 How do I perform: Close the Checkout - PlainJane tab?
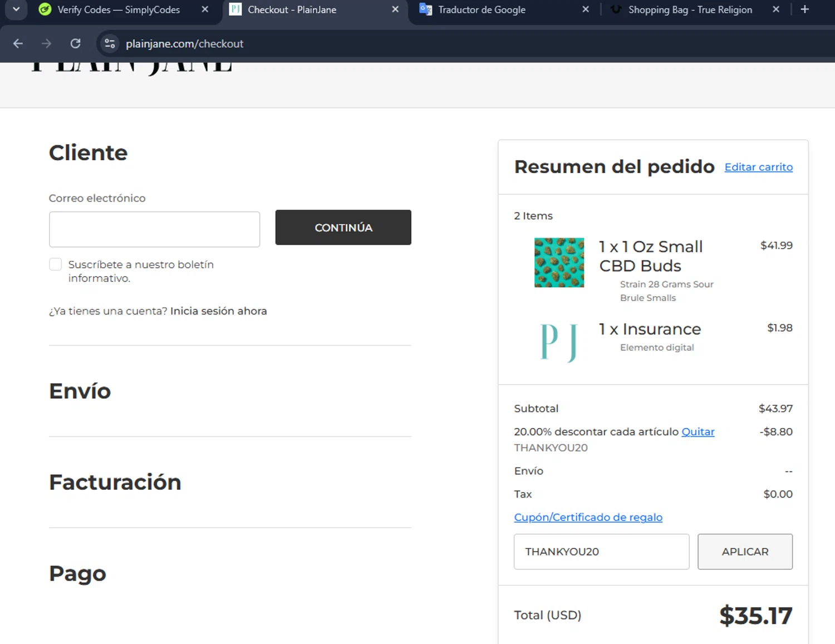(x=395, y=9)
